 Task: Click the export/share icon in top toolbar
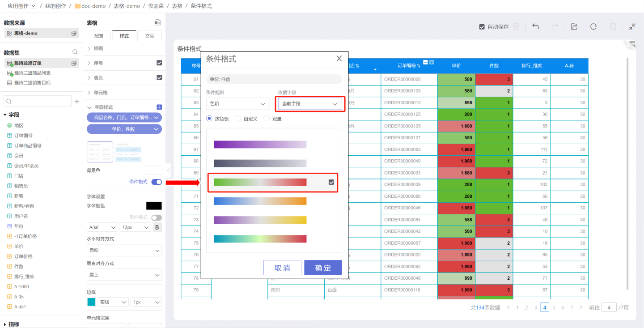pos(574,26)
